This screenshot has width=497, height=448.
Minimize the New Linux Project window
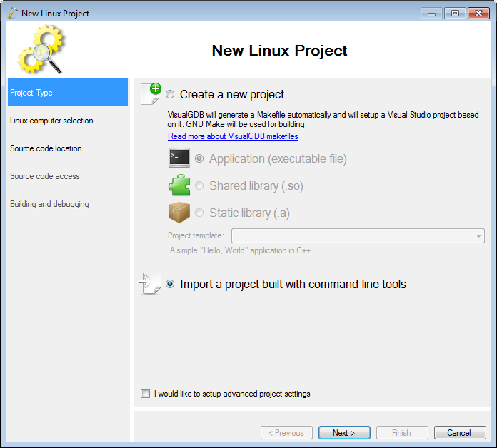click(x=431, y=14)
